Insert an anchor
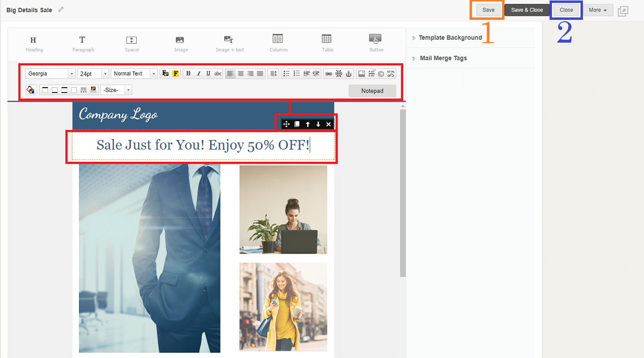644x358 pixels. 348,74
